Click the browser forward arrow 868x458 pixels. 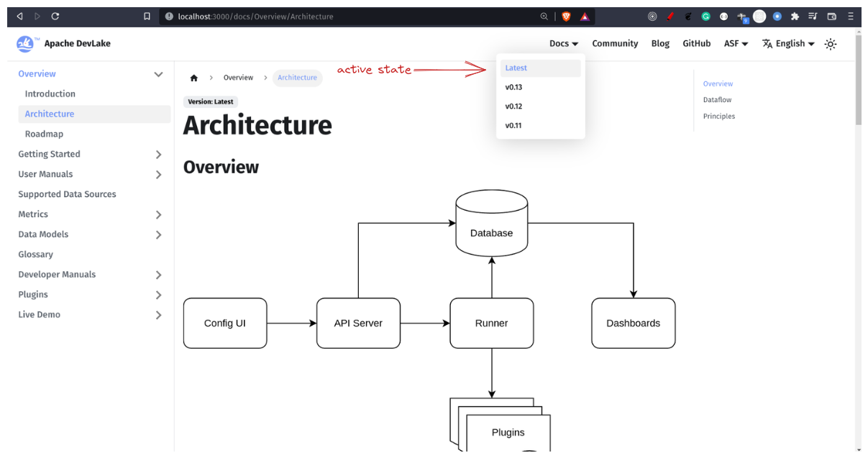coord(37,17)
